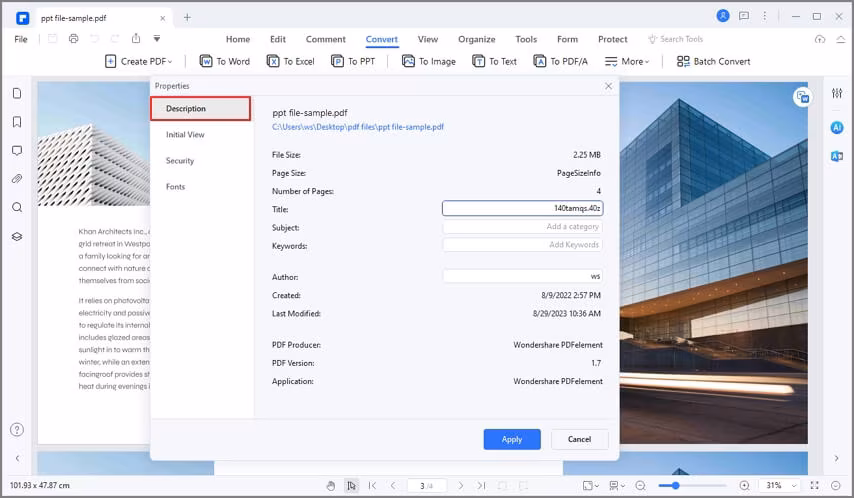Open the page layout dropdown in status bar
854x498 pixels.
[x=591, y=485]
